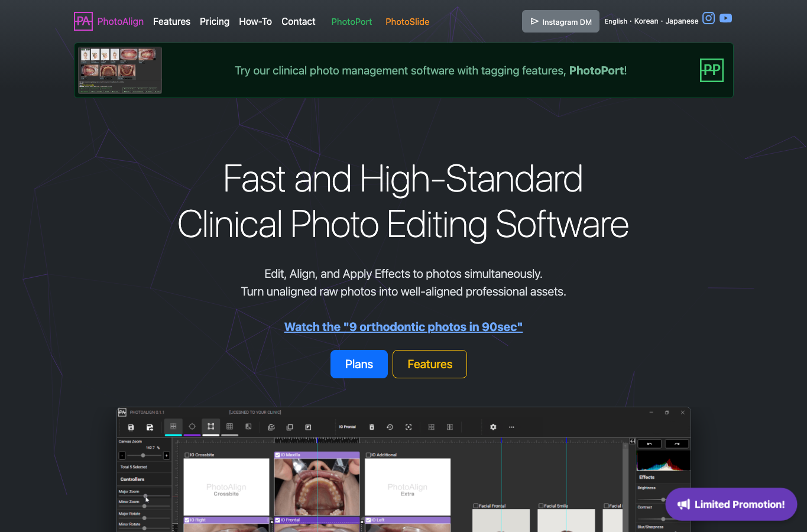
Task: Open the settings gear in PhotoAlign toolbar
Action: [493, 427]
